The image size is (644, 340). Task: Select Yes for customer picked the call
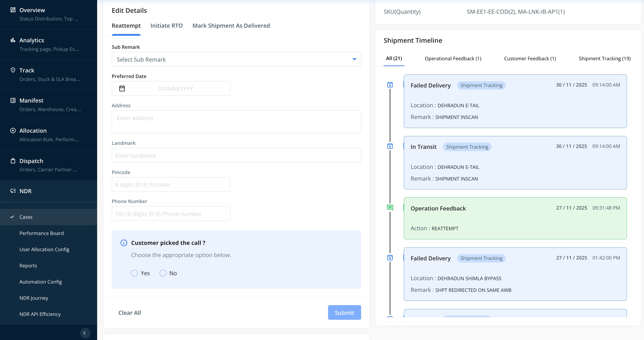click(x=134, y=273)
